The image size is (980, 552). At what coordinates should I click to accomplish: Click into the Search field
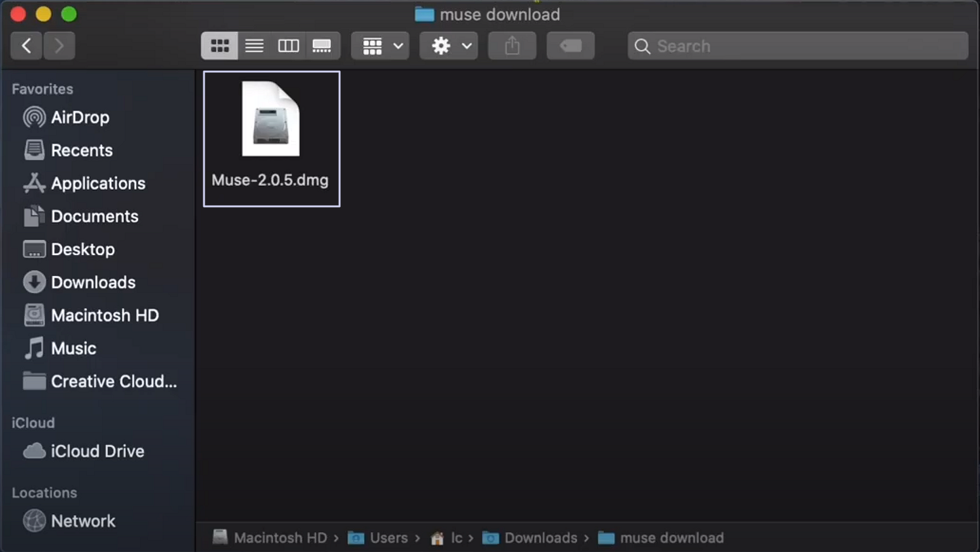pyautogui.click(x=798, y=46)
